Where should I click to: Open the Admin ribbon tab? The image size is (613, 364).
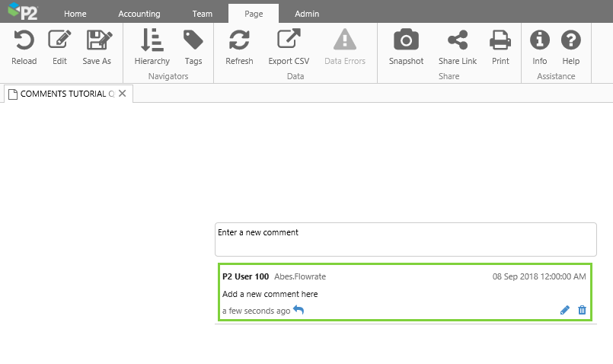click(307, 14)
